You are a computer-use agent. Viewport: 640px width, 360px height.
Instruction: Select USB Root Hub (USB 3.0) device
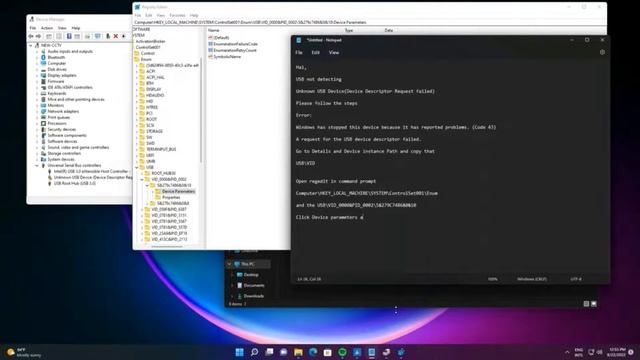click(75, 184)
